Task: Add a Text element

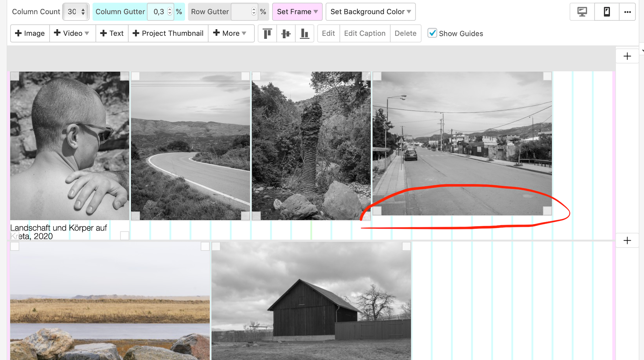Action: click(x=112, y=33)
